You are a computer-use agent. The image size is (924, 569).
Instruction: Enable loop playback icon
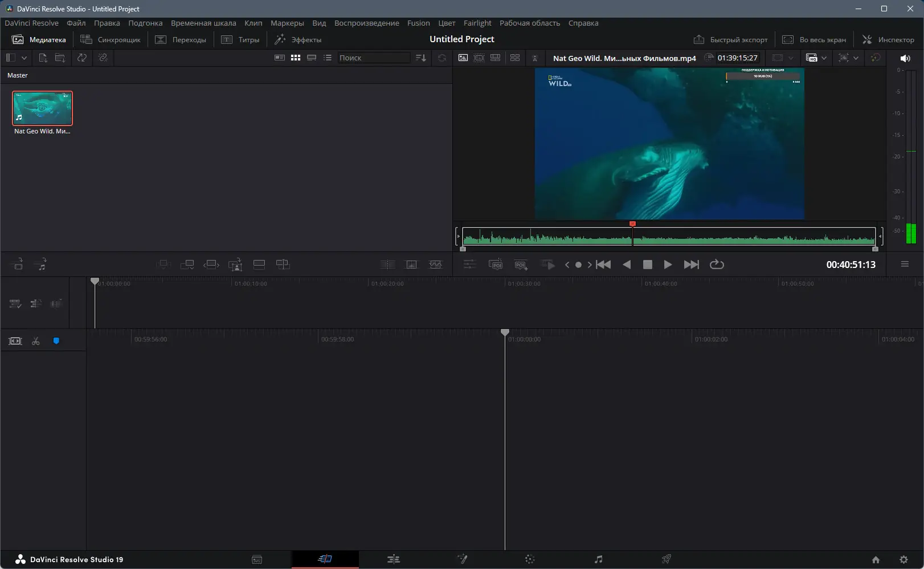pos(717,265)
